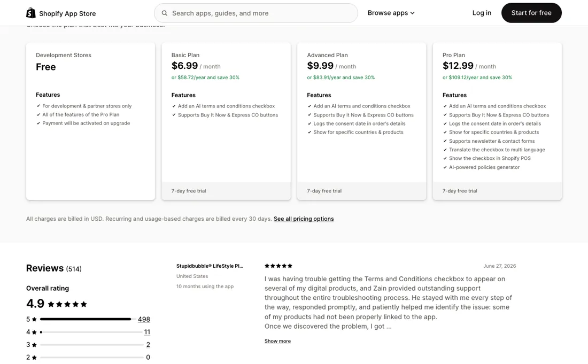
Task: Focus the Search apps, guides, and more field
Action: click(256, 13)
